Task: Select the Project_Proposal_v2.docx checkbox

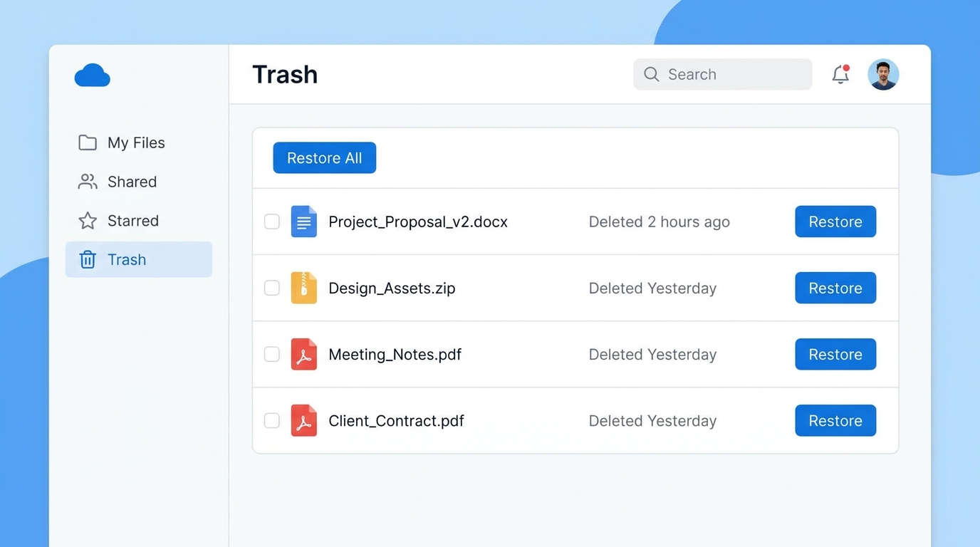Action: coord(272,222)
